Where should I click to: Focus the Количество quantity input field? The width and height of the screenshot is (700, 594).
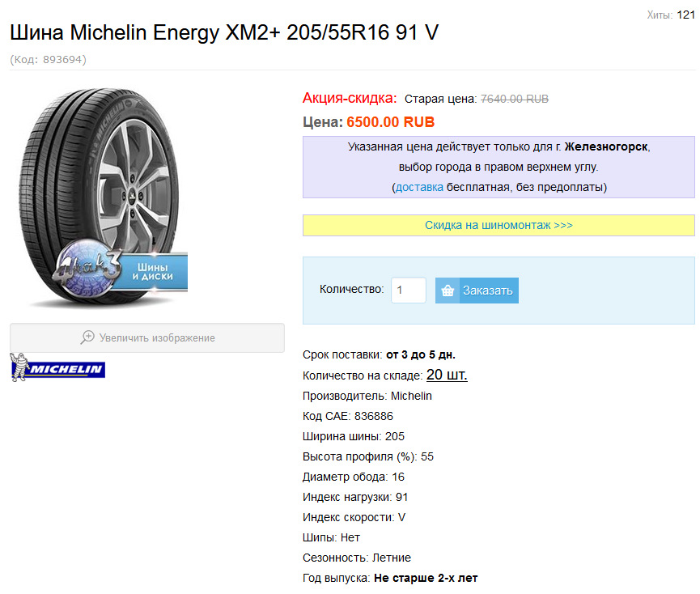point(409,290)
